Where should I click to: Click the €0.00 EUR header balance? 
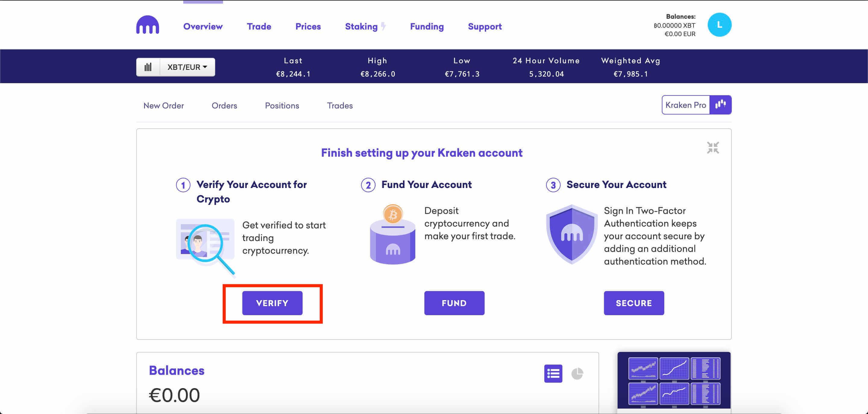coord(680,34)
